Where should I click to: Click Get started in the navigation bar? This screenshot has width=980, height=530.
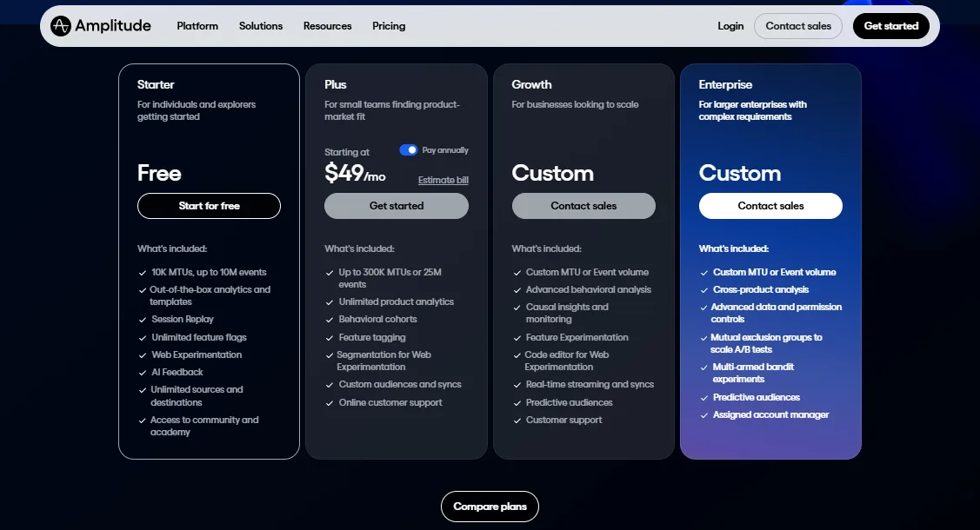click(x=891, y=25)
